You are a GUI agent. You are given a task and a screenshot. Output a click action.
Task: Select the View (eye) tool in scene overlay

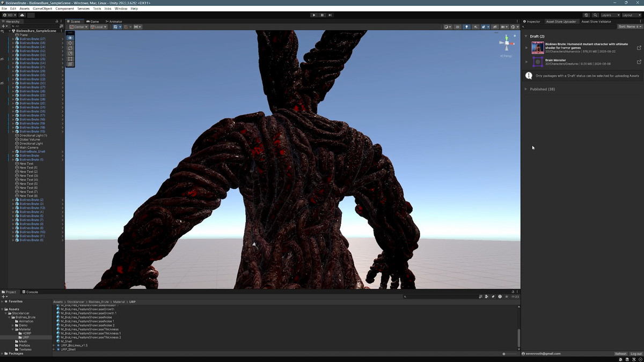pos(70,38)
